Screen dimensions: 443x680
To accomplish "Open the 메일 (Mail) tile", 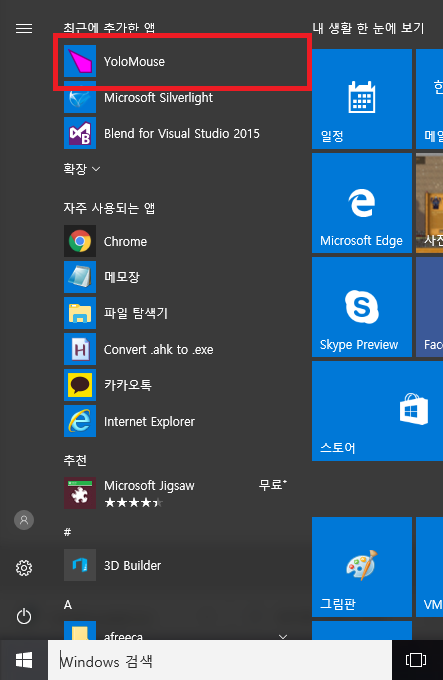I will [430, 99].
